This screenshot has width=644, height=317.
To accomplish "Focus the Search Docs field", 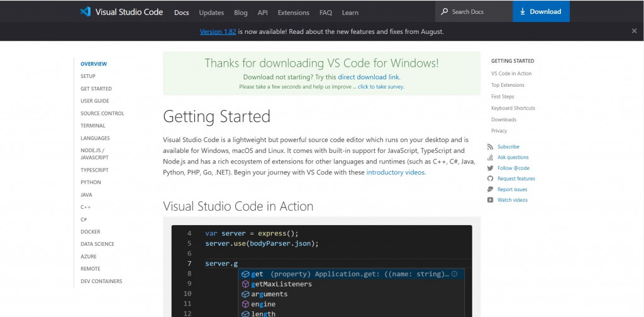I will click(474, 11).
